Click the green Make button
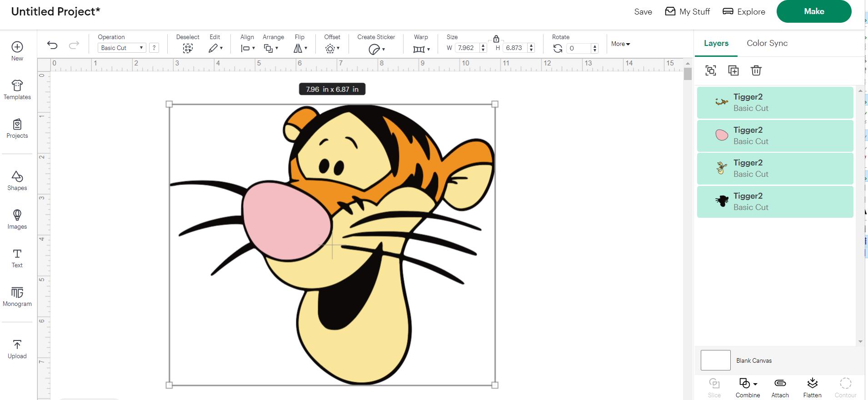The height and width of the screenshot is (400, 868). click(814, 11)
